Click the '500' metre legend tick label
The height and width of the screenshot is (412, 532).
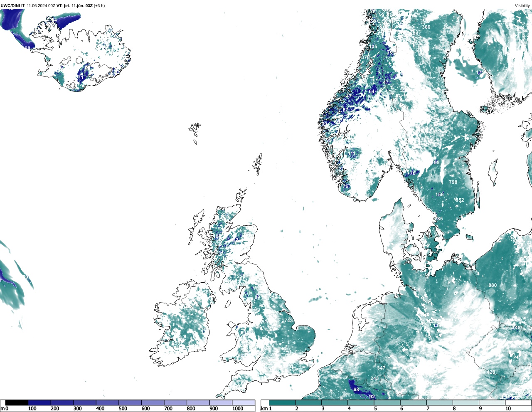click(123, 409)
